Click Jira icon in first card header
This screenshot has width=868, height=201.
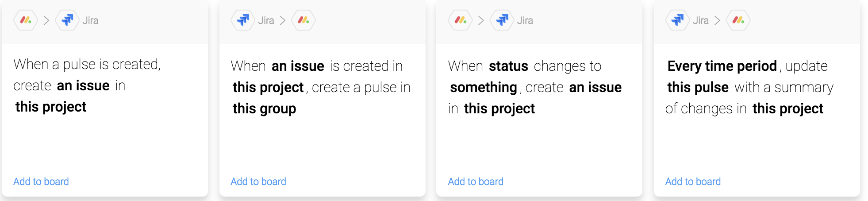coord(67,20)
